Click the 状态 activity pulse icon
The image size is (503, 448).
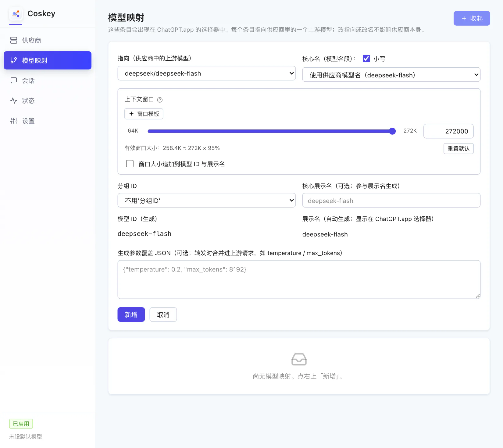click(14, 101)
